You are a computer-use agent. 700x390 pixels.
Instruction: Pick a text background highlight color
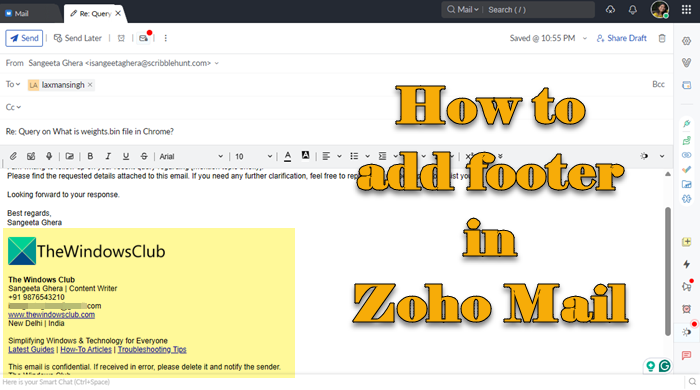pyautogui.click(x=305, y=155)
